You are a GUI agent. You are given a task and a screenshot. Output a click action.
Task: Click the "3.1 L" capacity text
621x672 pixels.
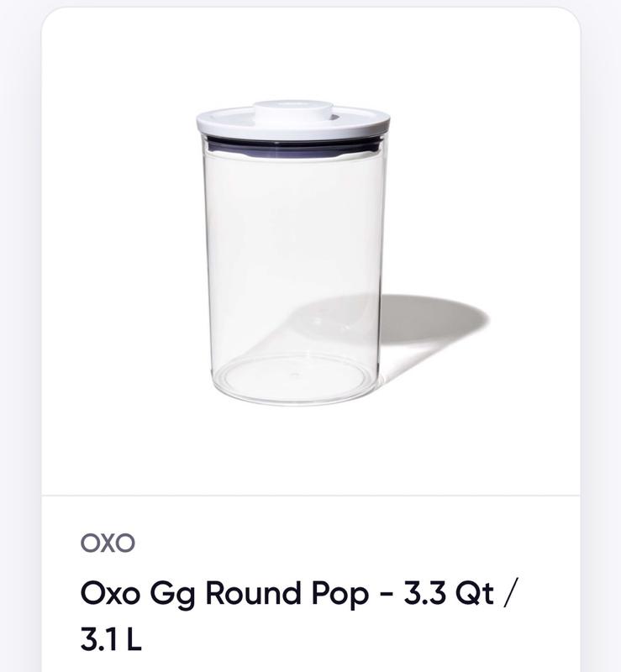coord(111,640)
